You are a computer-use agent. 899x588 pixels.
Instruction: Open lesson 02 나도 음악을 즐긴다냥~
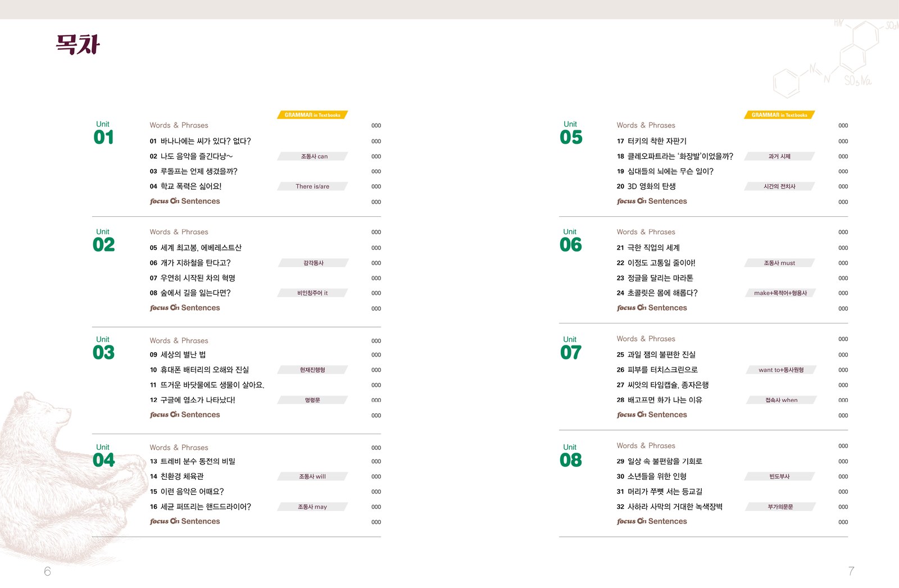(191, 156)
